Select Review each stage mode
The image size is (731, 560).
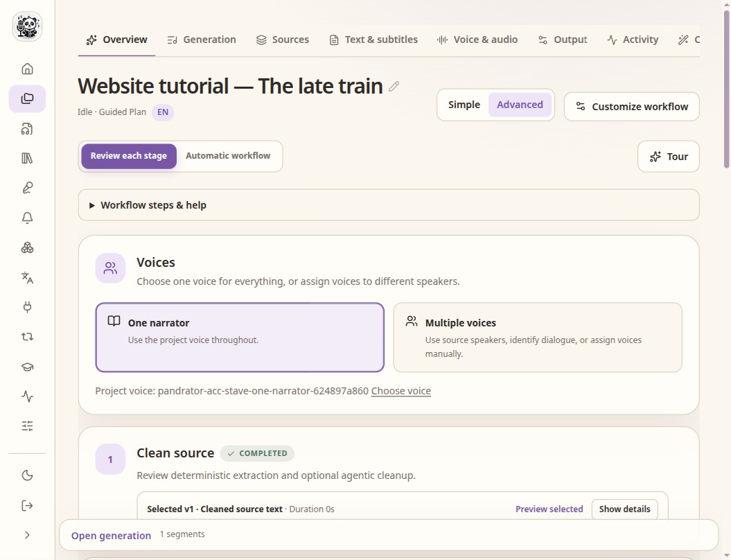[x=129, y=156]
